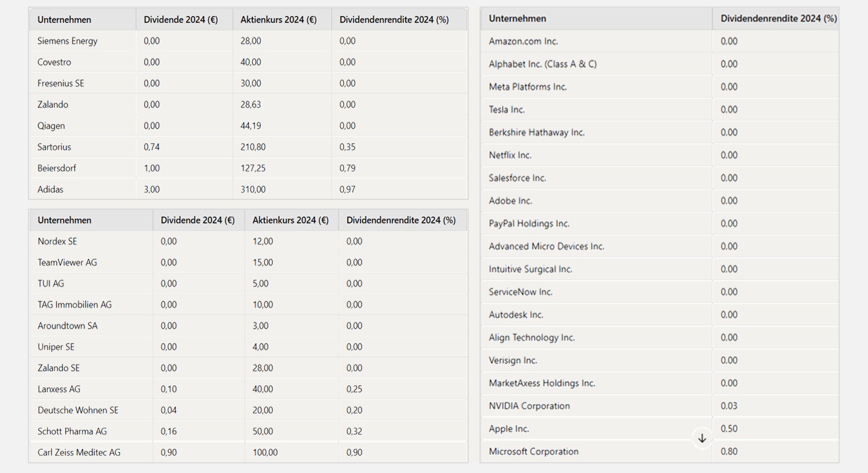
Task: Click Zalando share price 28,63
Action: click(251, 104)
